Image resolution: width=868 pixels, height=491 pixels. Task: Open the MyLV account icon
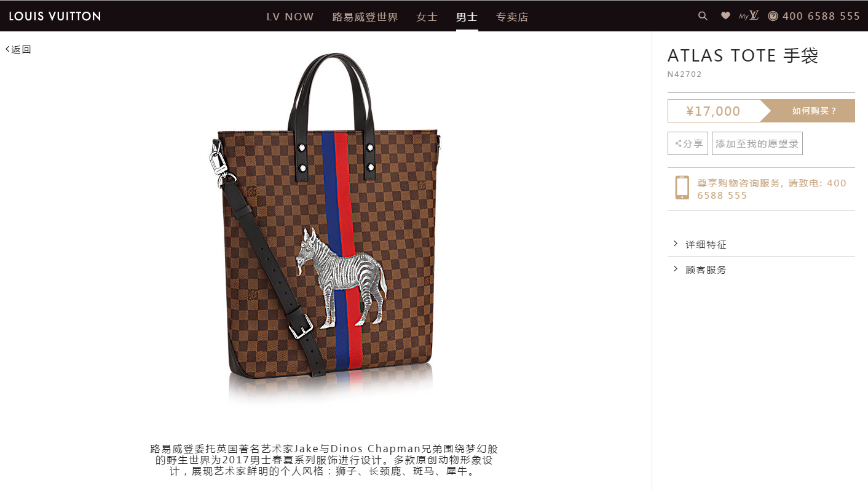click(749, 16)
